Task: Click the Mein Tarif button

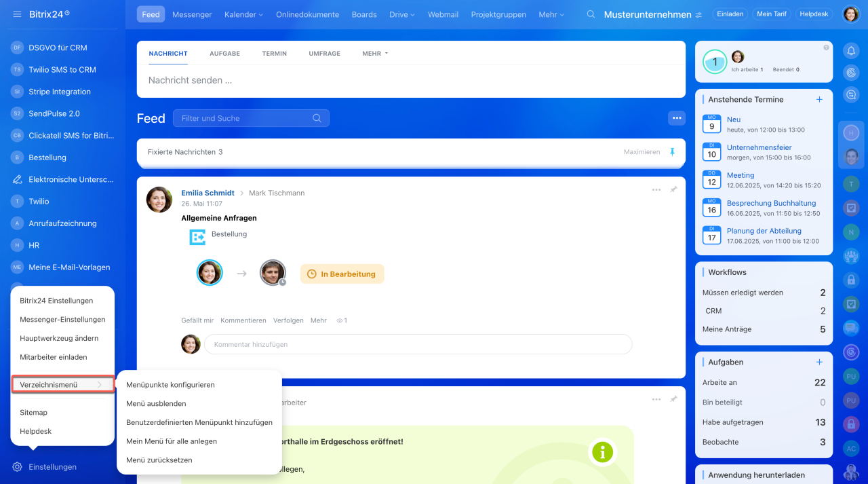Action: tap(772, 14)
